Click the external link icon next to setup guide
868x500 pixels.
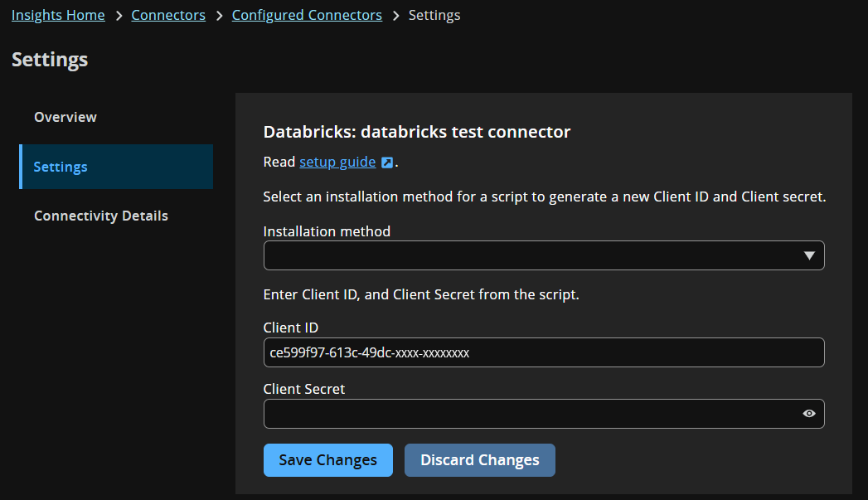tap(386, 162)
